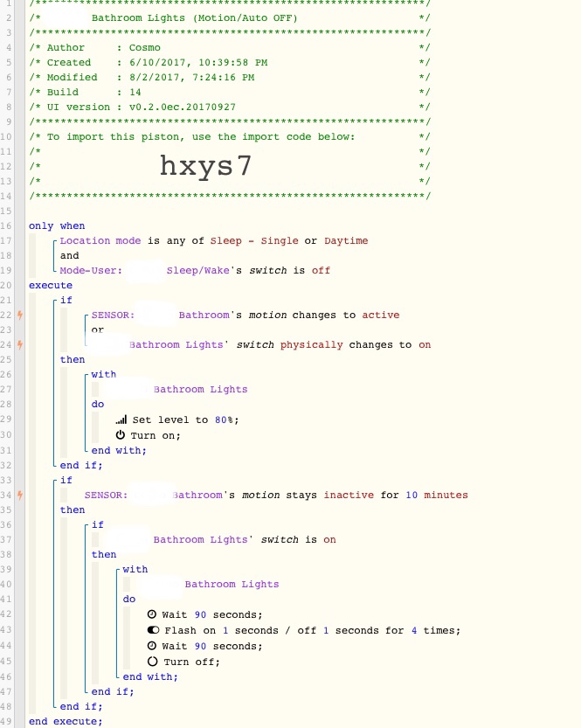Click the UI version 'v0.2.0ec.20170927'
The image size is (581, 728).
(x=183, y=107)
